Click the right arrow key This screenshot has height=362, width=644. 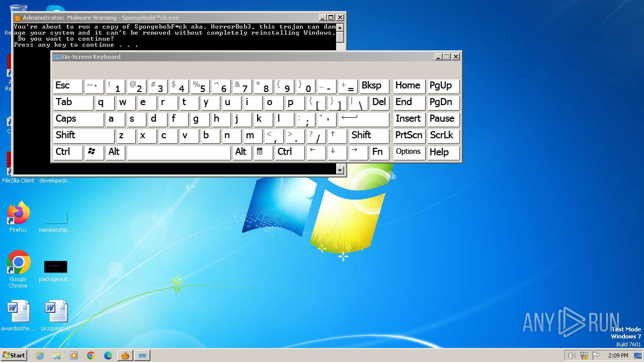tap(358, 152)
